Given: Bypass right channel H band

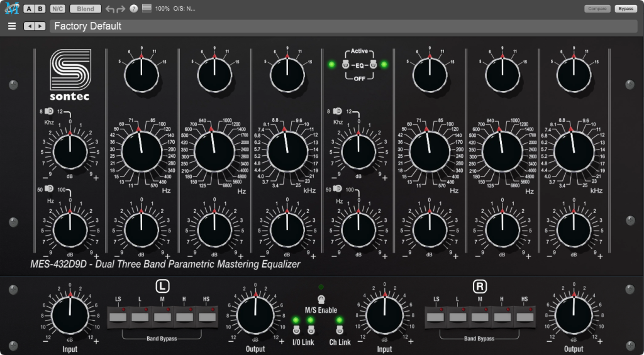Looking at the screenshot, I should click(x=502, y=317).
